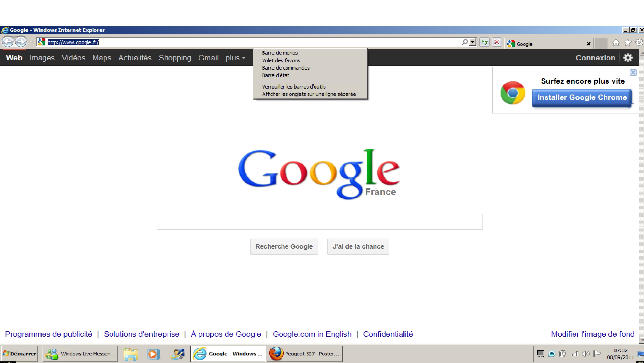Expand the address bar autocomplete dropdown
The image size is (644, 363).
point(472,42)
